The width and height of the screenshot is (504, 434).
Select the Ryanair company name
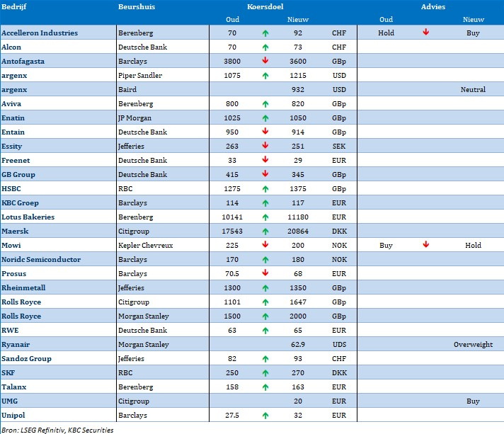click(x=16, y=345)
